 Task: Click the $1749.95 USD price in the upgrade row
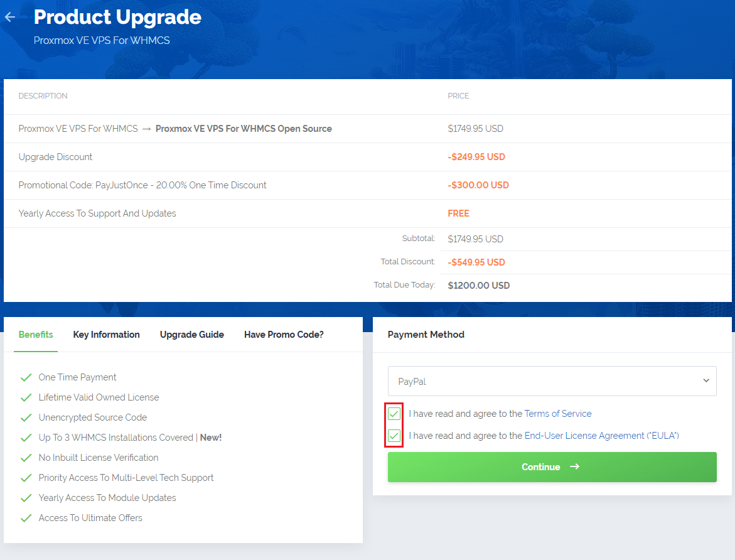tap(475, 129)
